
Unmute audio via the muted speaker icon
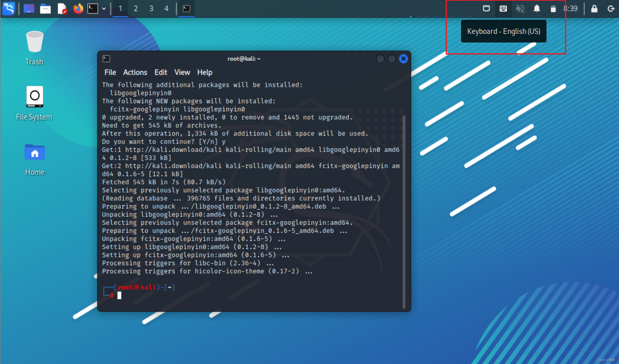tap(520, 9)
